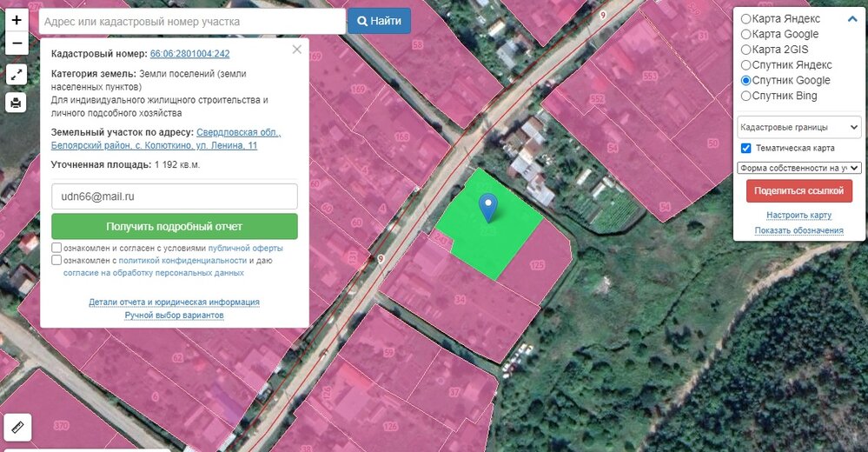Click the blue location pin marker
The width and height of the screenshot is (868, 452).
487,208
